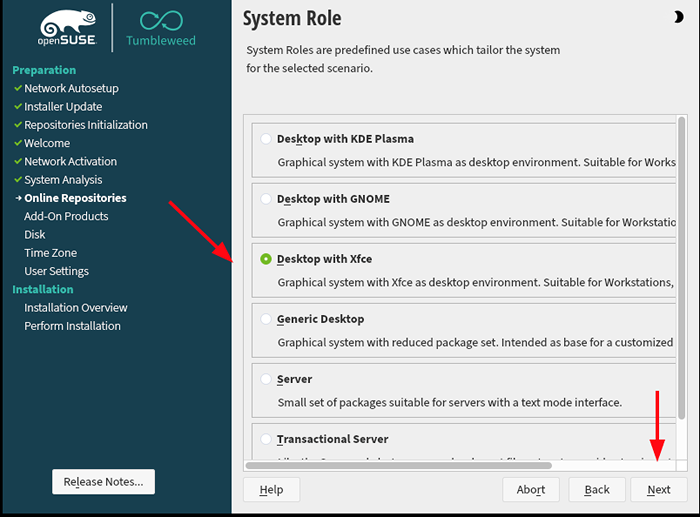
Task: Select Desktop with Xfce radio button
Action: pyautogui.click(x=266, y=259)
